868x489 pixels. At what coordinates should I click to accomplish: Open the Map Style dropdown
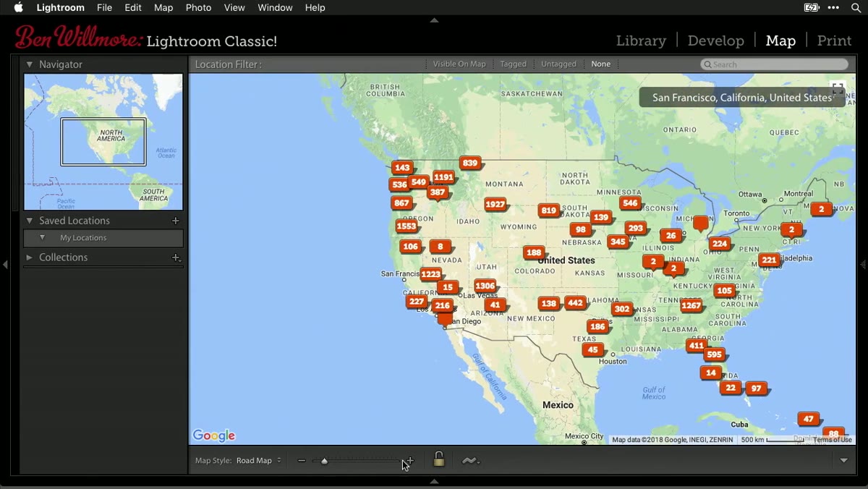coord(258,461)
